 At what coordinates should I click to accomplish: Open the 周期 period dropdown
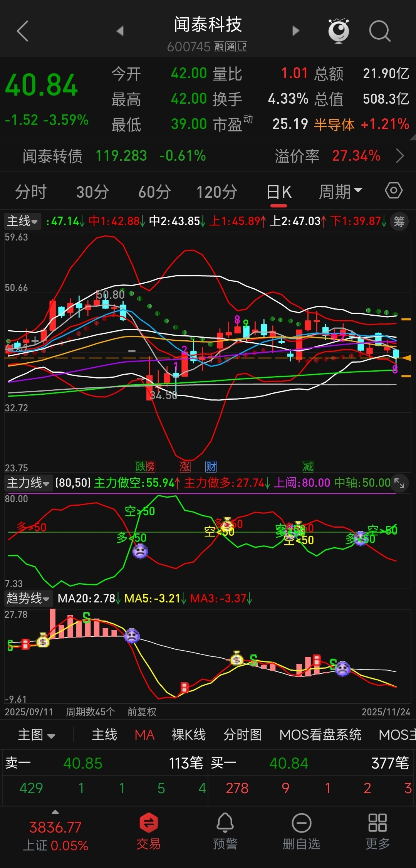point(341,192)
